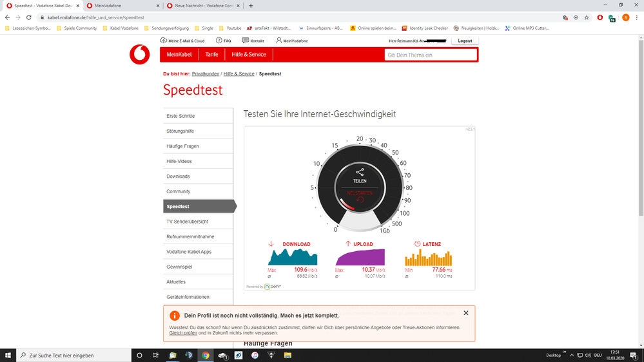Select the Speedtest sidebar item
644x362 pixels.
(200, 207)
